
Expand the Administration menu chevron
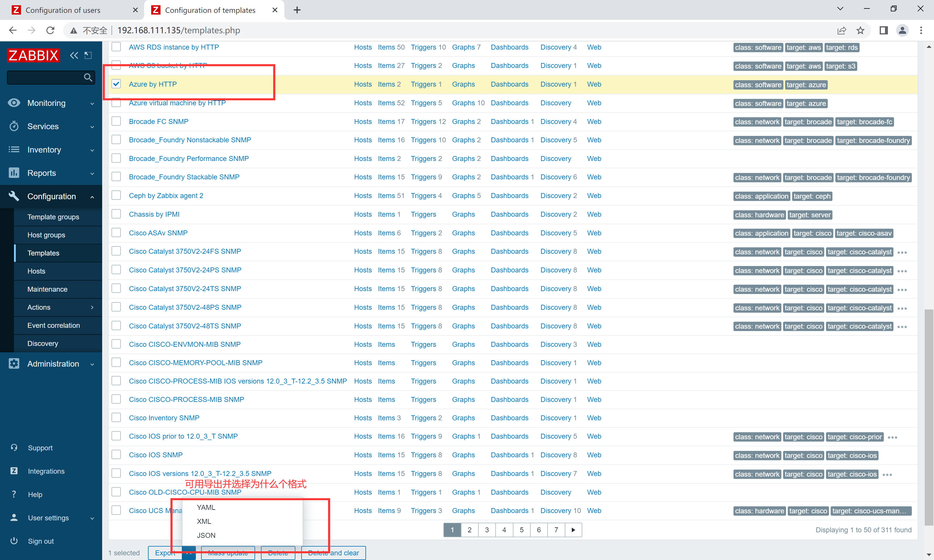[92, 364]
